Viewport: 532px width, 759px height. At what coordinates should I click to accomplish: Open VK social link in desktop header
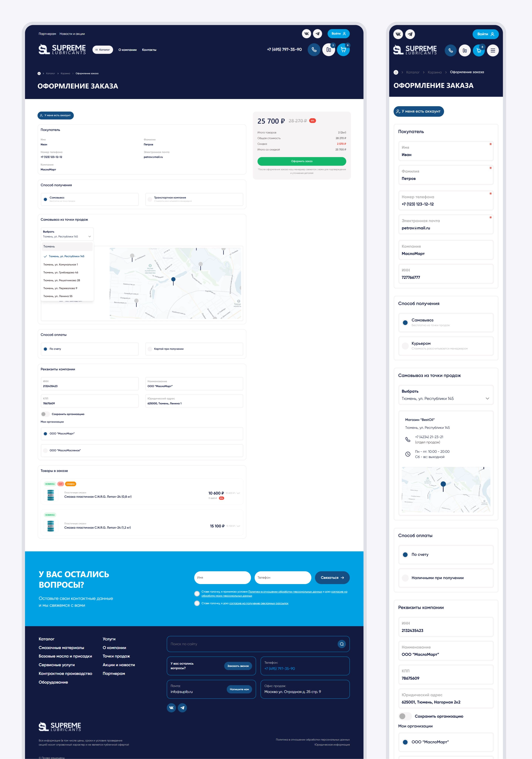306,34
